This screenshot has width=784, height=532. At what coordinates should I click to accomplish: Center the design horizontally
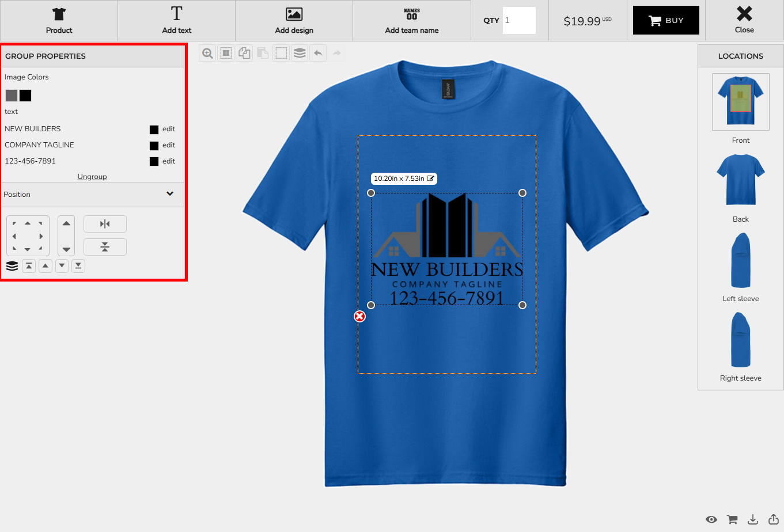coord(105,224)
